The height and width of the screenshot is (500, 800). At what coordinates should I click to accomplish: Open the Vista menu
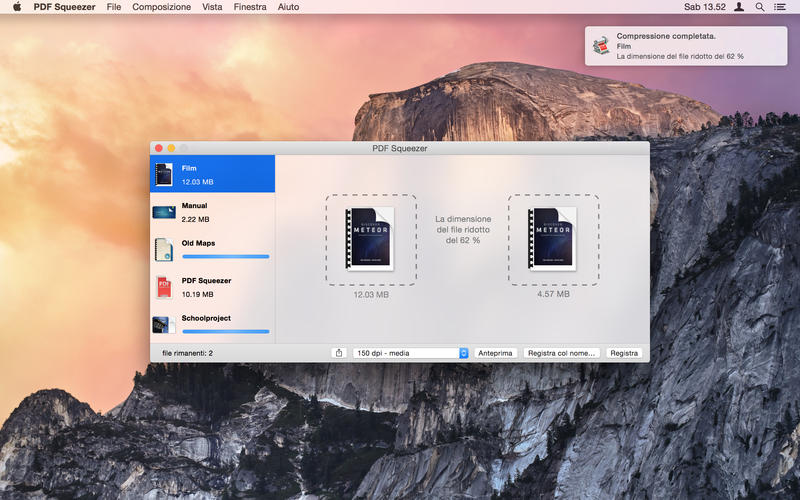tap(212, 7)
